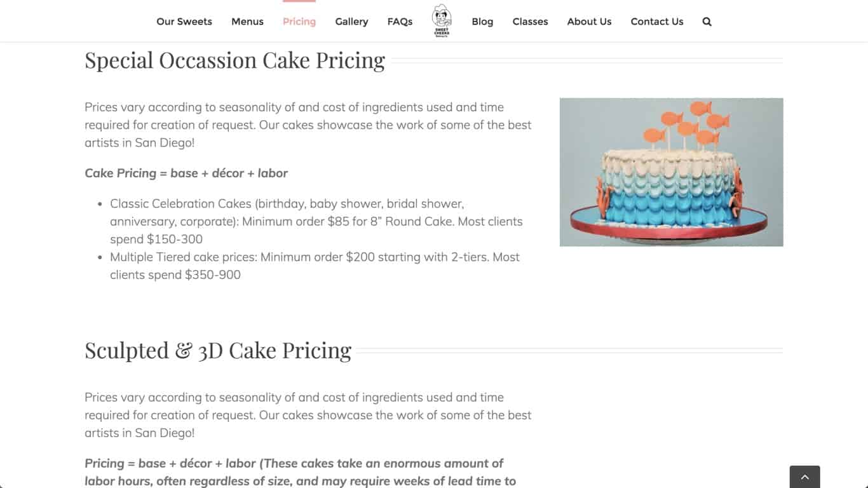
Task: Click the Cake Pricing formula line
Action: point(186,173)
